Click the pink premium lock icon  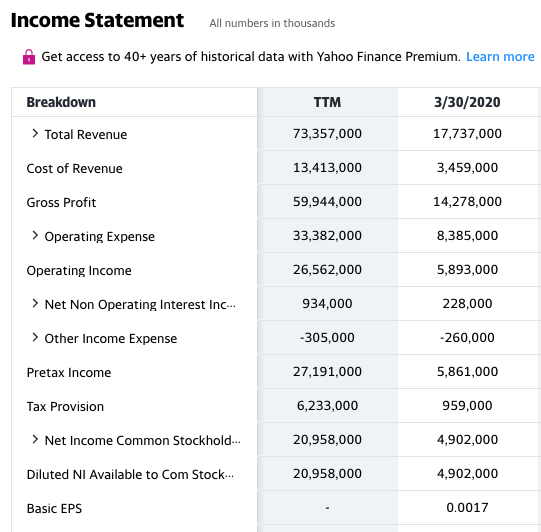click(x=29, y=57)
